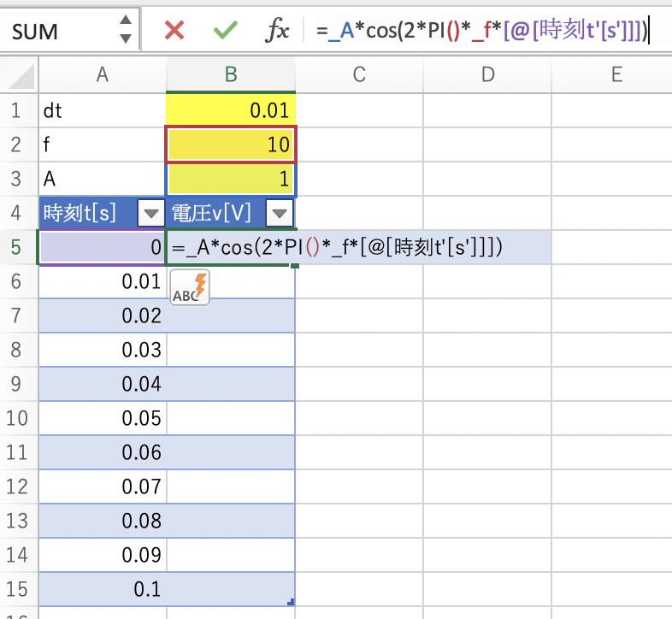This screenshot has height=619, width=672.
Task: Click cell A6 with value 0.01
Action: 103,281
